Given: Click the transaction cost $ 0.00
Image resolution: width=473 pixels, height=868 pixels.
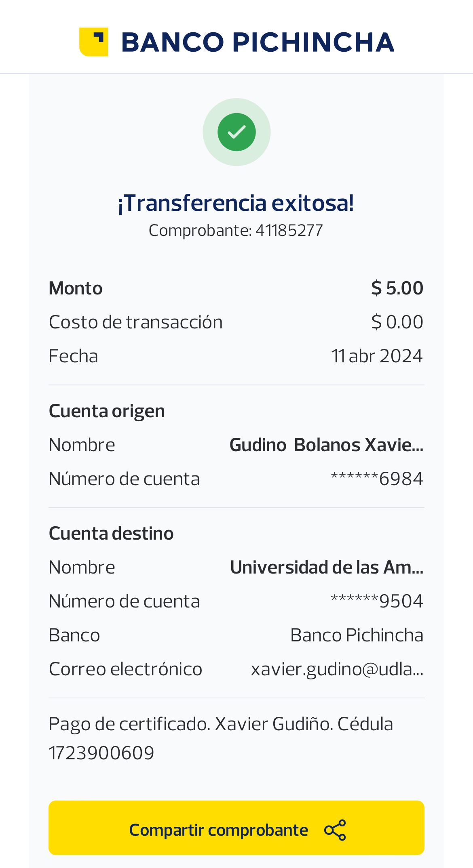Looking at the screenshot, I should (x=397, y=322).
